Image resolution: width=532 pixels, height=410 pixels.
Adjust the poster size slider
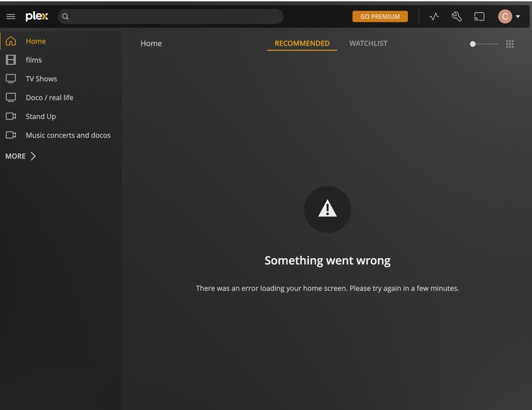[484, 44]
